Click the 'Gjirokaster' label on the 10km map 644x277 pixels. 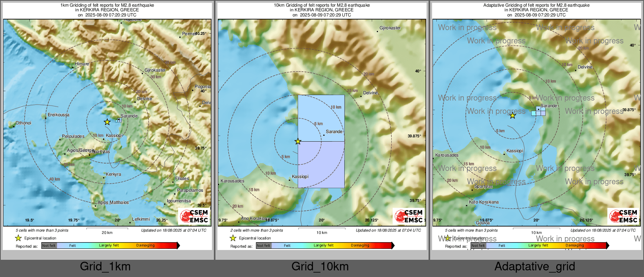[x=390, y=28]
